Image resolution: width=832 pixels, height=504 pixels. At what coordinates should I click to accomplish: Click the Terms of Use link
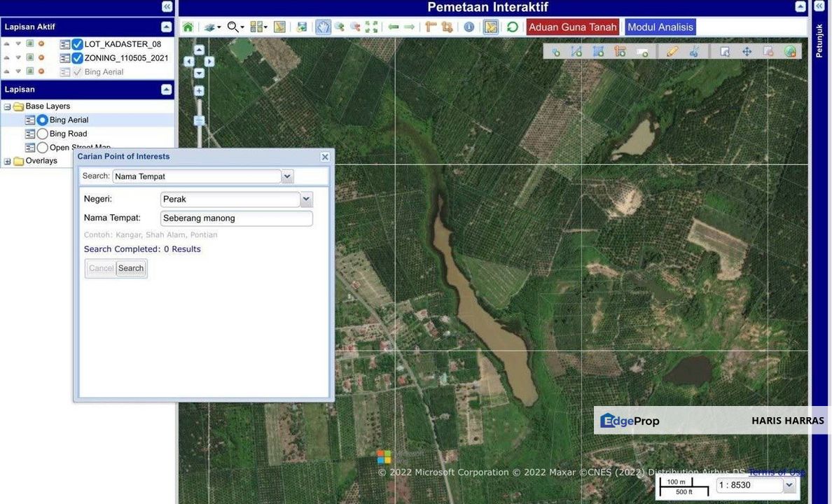click(776, 472)
